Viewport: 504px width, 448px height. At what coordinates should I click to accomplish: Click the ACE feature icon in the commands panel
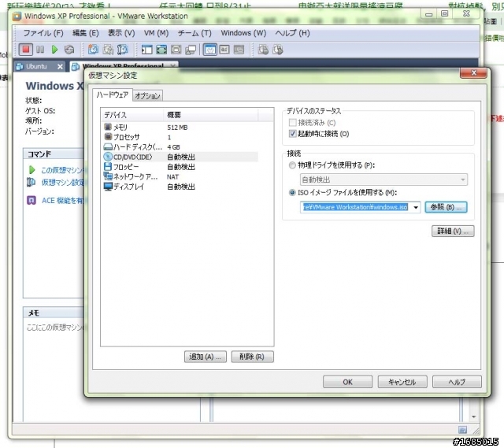[31, 201]
